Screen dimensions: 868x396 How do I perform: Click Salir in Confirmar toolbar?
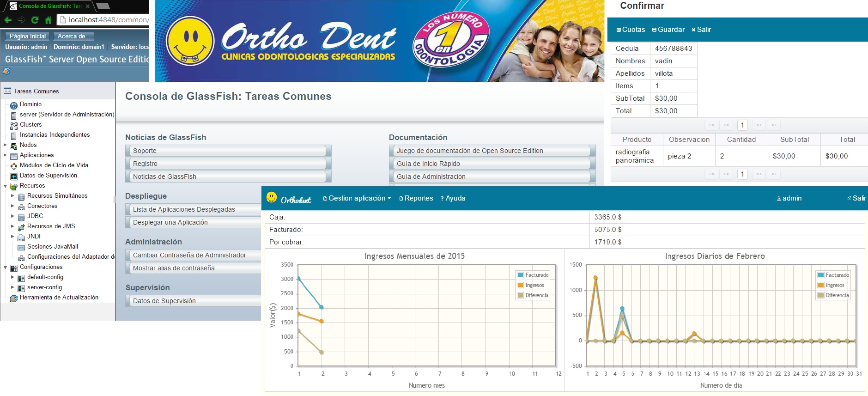(701, 30)
